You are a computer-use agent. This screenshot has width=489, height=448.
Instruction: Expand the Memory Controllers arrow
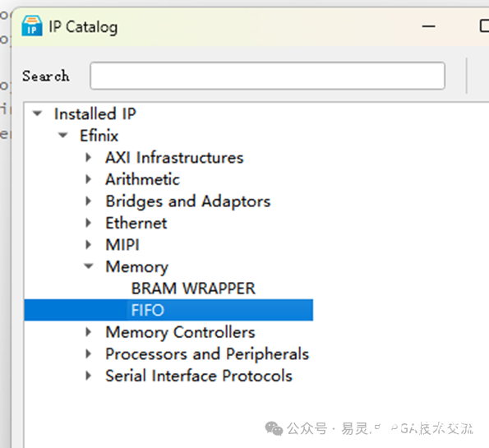pyautogui.click(x=89, y=332)
